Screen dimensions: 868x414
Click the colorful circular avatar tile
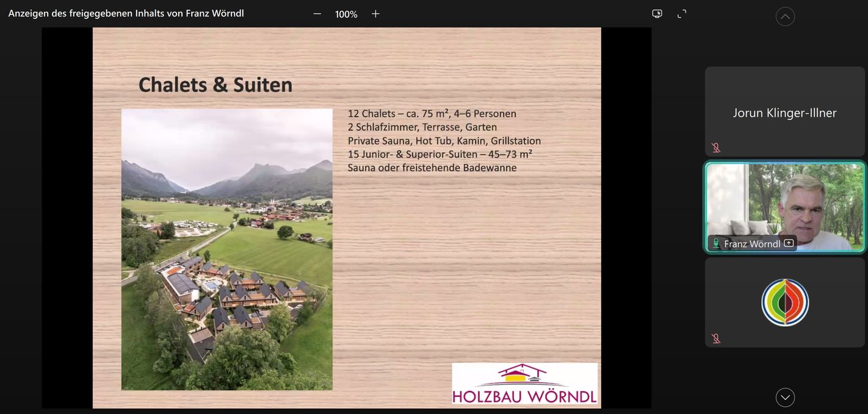point(785,302)
